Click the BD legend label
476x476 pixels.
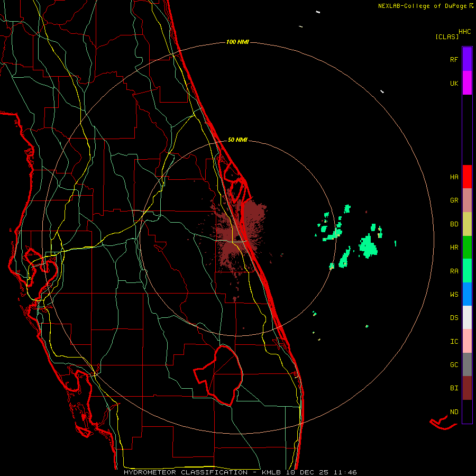454,224
